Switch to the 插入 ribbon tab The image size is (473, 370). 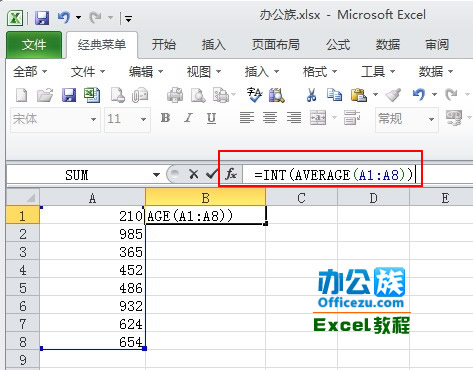pyautogui.click(x=214, y=45)
